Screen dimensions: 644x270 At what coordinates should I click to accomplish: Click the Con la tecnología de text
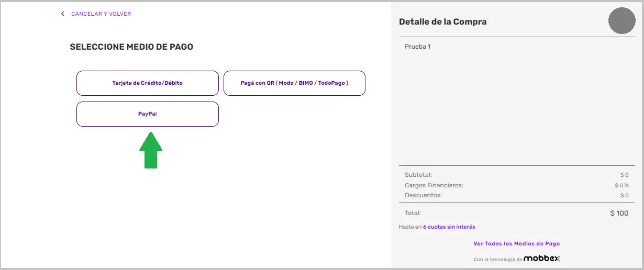(498, 260)
